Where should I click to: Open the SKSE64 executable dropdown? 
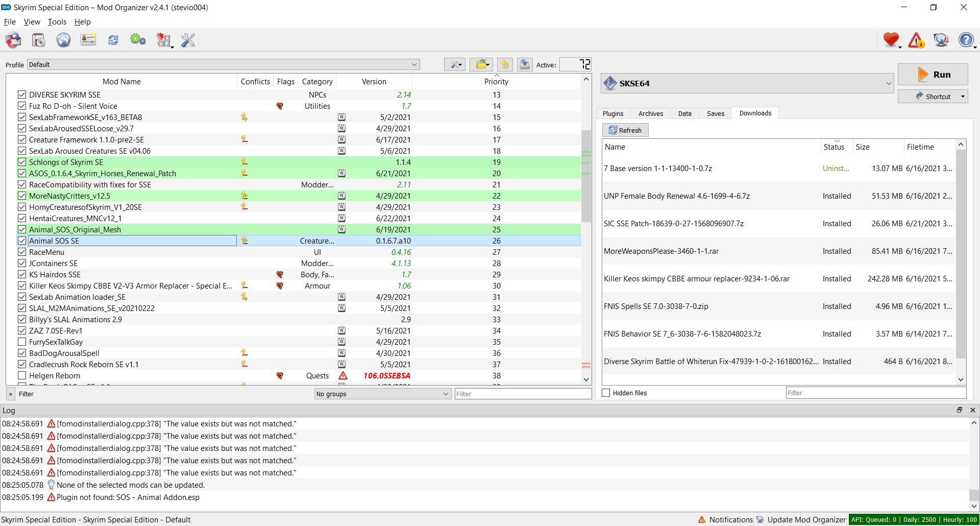pos(747,83)
